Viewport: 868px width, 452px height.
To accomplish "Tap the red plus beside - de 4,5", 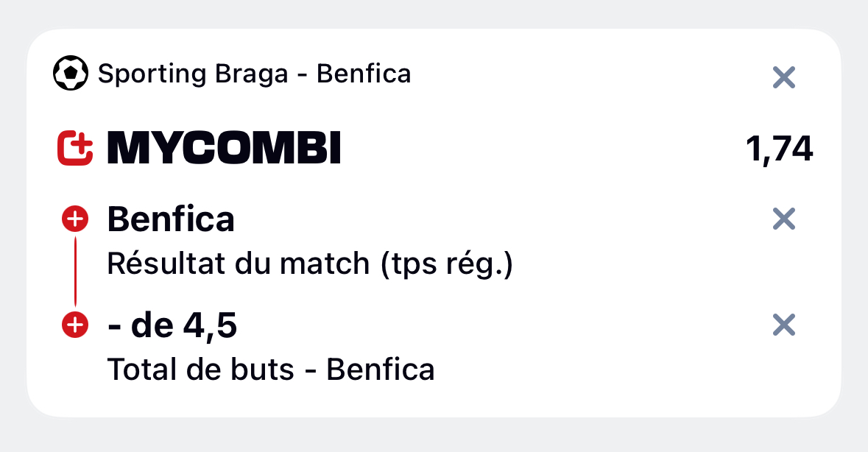I will [x=75, y=324].
